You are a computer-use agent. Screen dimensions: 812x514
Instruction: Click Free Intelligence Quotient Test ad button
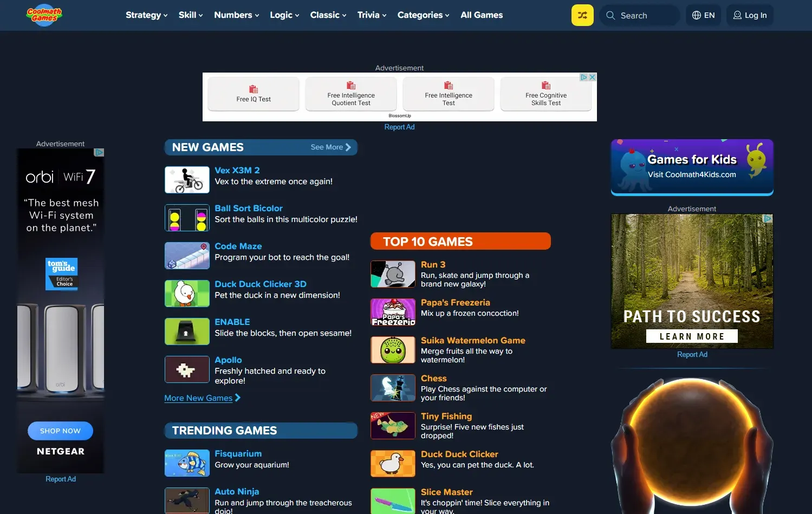tap(351, 94)
